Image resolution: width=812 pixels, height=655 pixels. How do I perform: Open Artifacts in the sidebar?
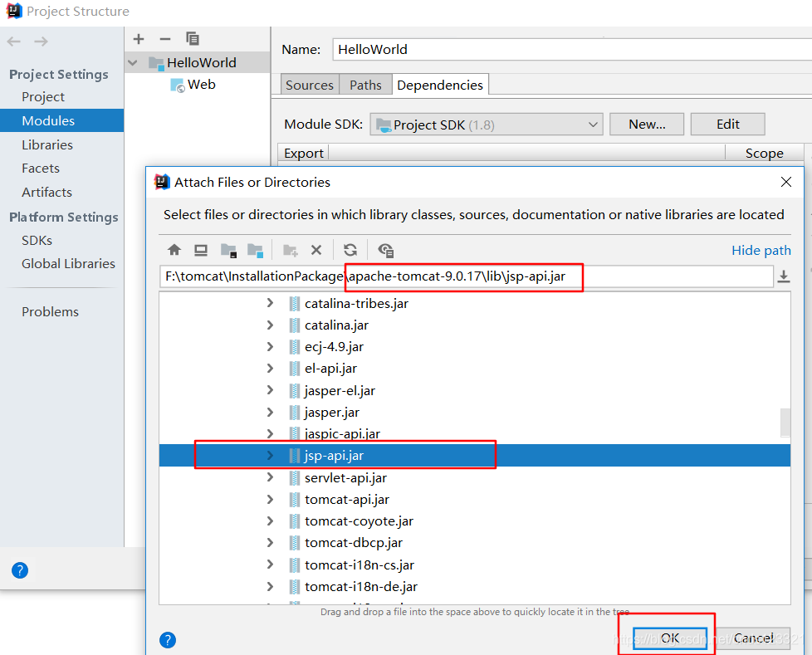tap(46, 192)
